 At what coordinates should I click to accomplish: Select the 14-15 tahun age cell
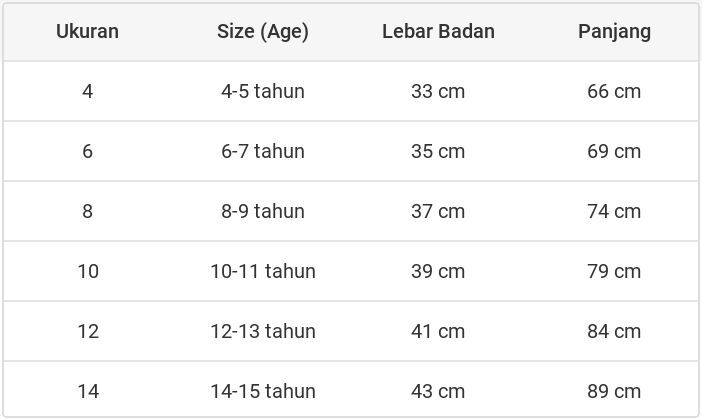click(x=263, y=391)
